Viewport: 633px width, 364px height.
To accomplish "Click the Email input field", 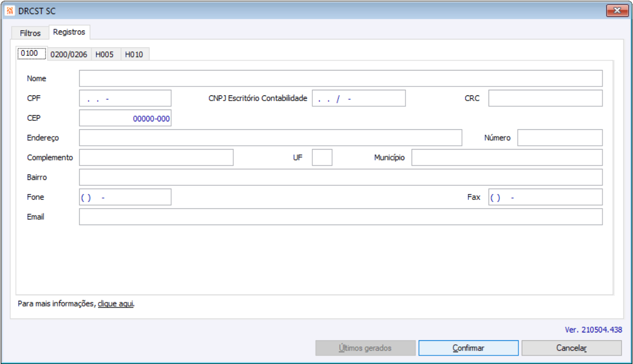I will [340, 217].
